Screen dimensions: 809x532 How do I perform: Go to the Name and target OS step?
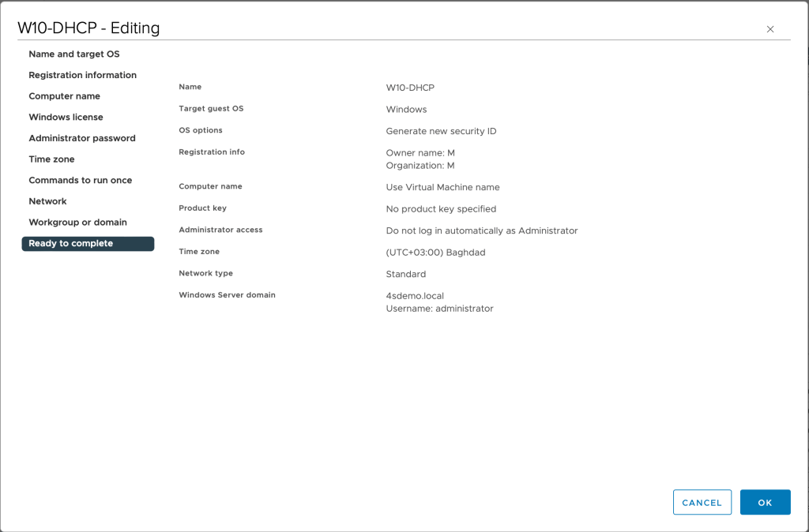(74, 54)
